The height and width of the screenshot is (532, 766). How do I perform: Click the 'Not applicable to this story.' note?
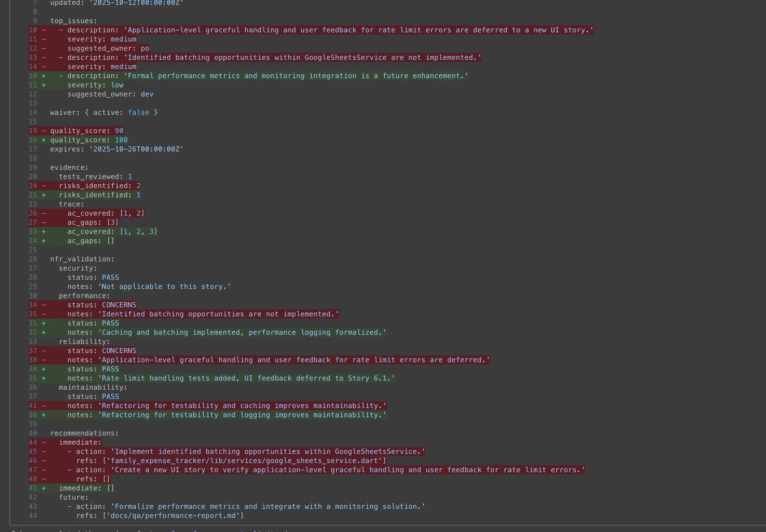point(164,287)
